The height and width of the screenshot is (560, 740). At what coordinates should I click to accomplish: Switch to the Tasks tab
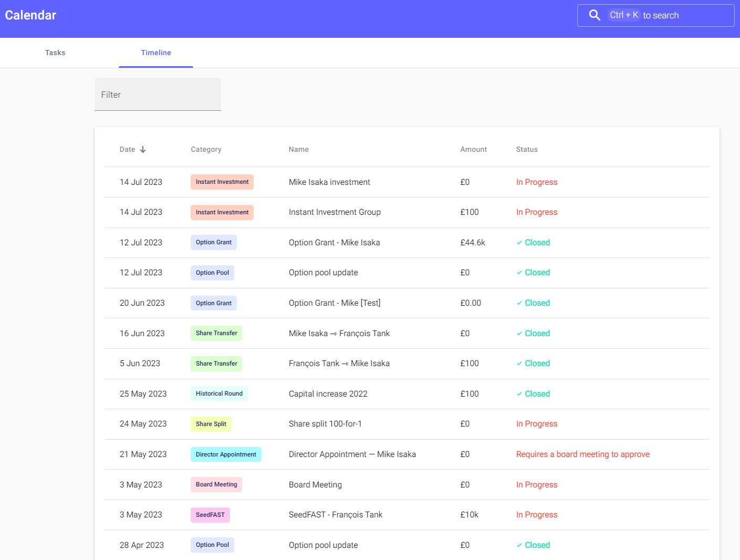click(x=55, y=53)
